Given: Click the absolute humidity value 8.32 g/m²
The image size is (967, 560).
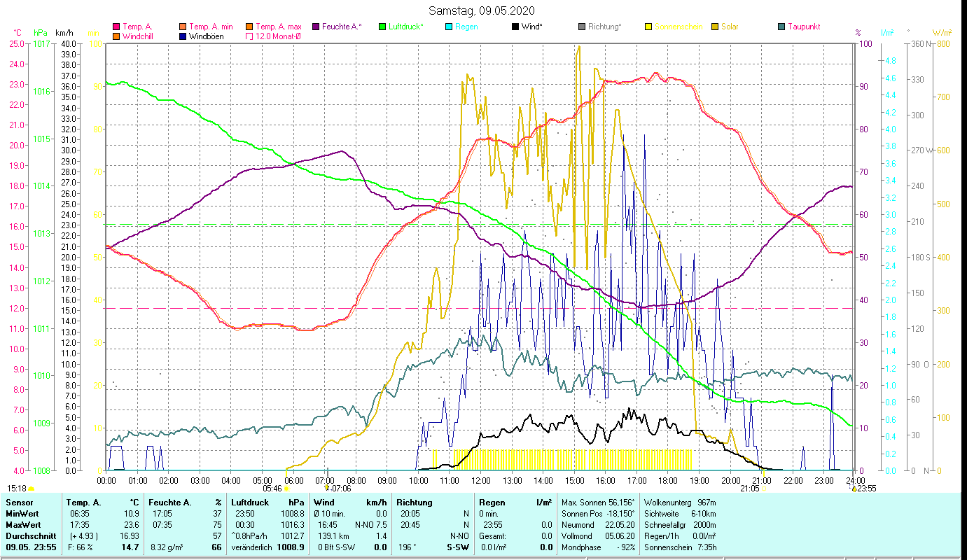Looking at the screenshot, I should click(168, 547).
